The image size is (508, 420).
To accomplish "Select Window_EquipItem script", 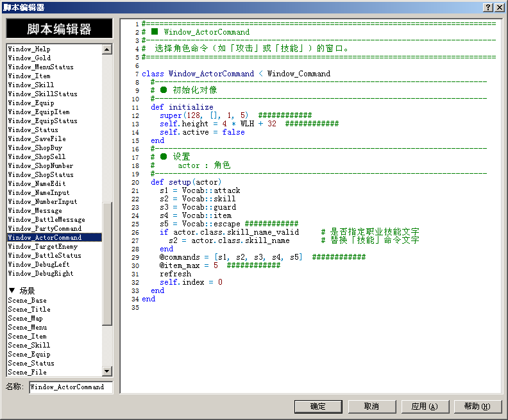I will point(55,112).
